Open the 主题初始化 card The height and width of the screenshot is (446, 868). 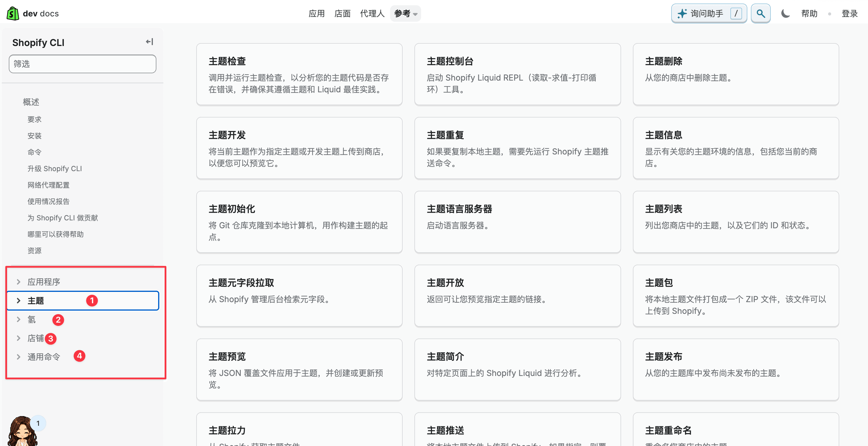click(x=299, y=222)
